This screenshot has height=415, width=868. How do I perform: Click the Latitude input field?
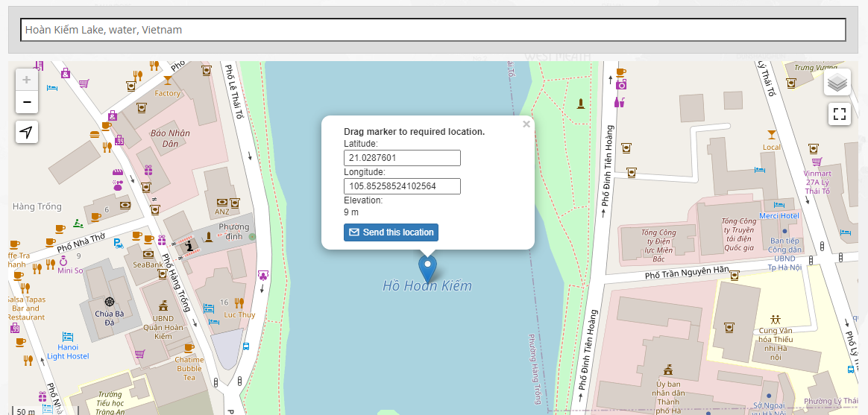pos(402,158)
